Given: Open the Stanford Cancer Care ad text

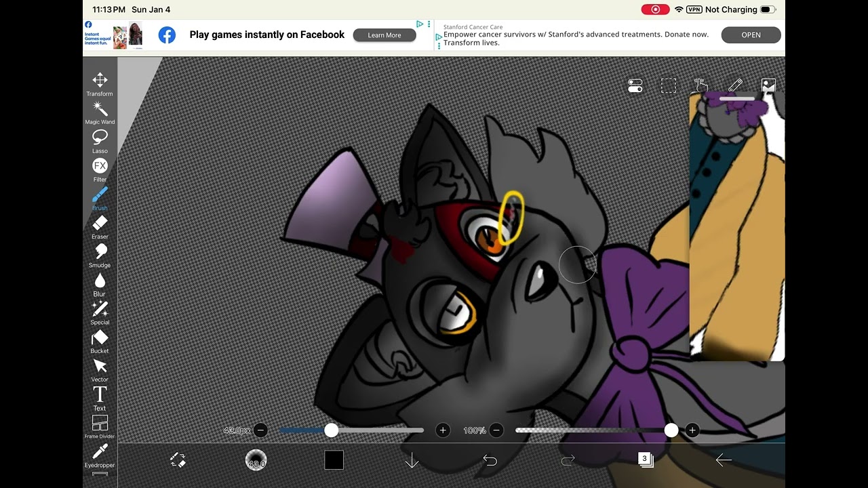Looking at the screenshot, I should pyautogui.click(x=576, y=35).
